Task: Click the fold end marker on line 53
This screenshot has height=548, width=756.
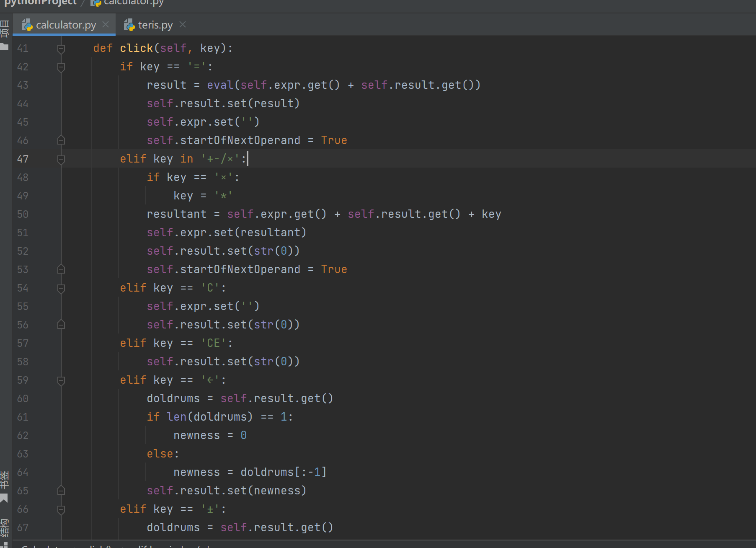Action: click(x=61, y=269)
